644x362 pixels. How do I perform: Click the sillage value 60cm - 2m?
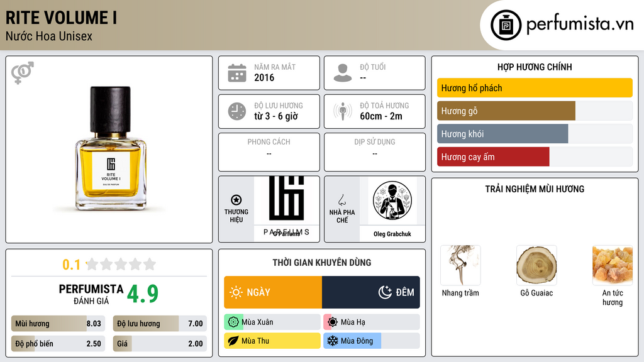tap(381, 116)
